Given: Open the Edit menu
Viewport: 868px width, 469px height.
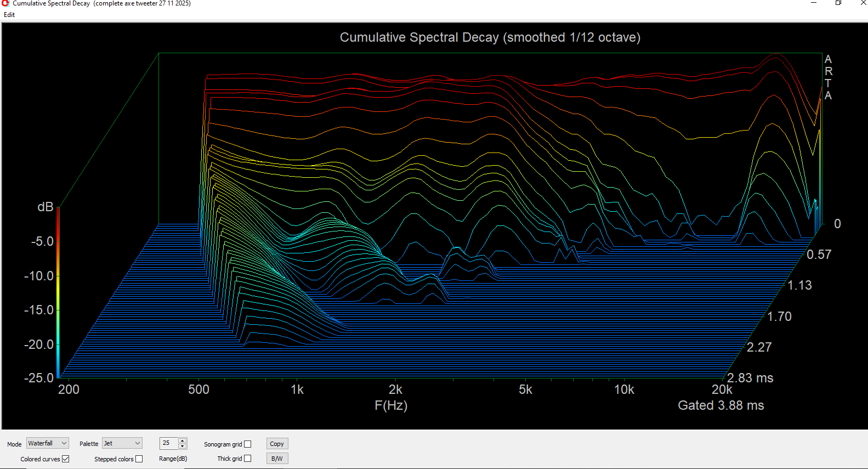Looking at the screenshot, I should pyautogui.click(x=9, y=15).
